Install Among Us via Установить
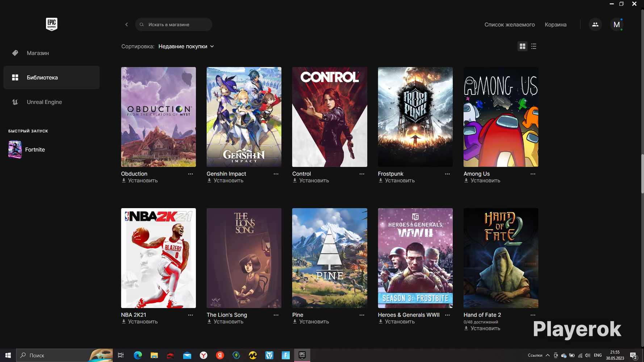Viewport: 644px width, 362px height. (x=482, y=181)
